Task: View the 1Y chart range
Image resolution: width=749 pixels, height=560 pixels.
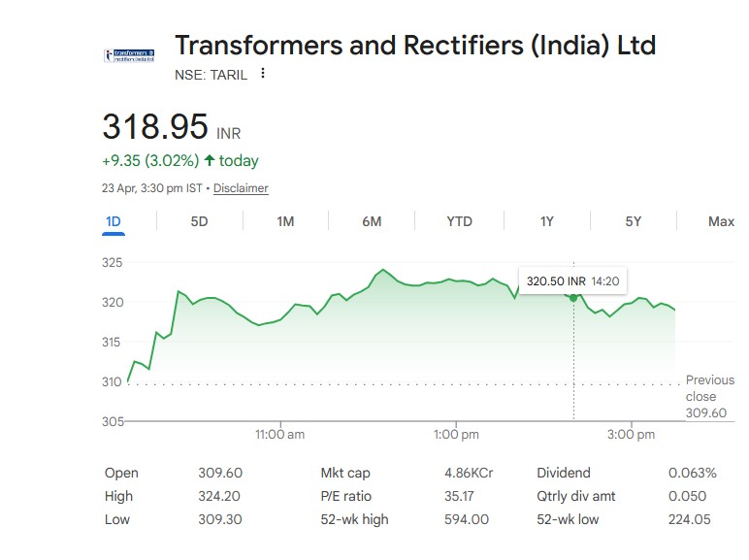Action: [547, 221]
